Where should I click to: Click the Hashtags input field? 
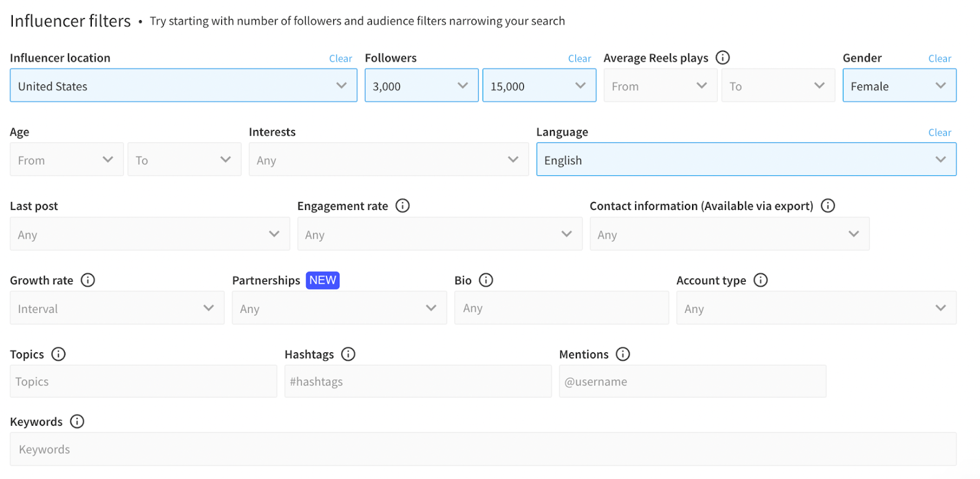tap(418, 382)
